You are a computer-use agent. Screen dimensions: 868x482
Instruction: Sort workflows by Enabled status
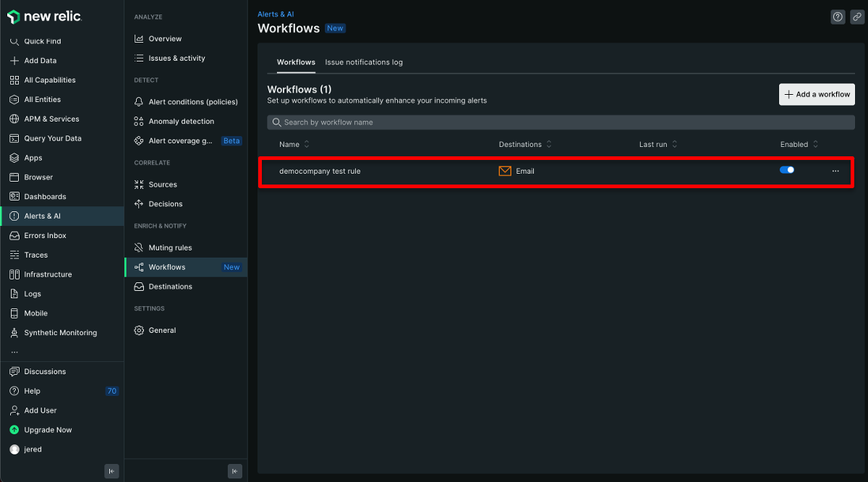pos(799,144)
